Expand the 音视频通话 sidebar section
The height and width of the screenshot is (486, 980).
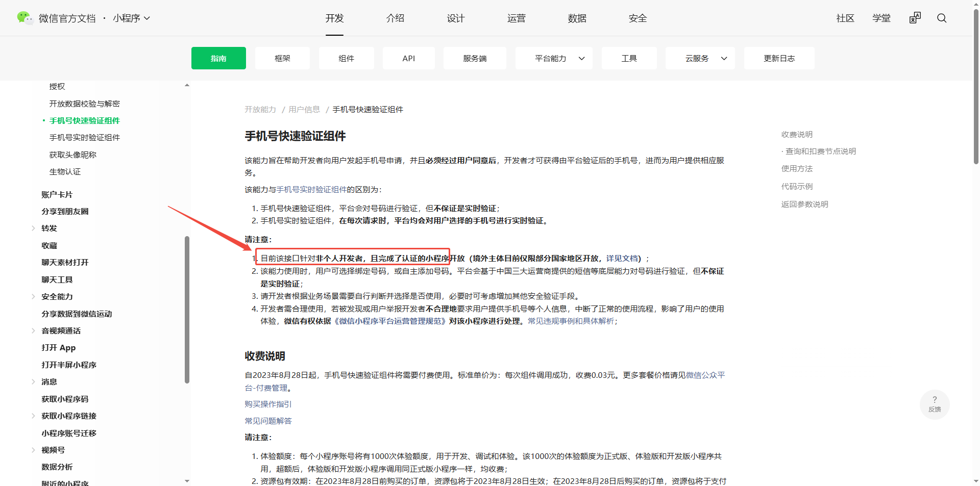coord(33,331)
